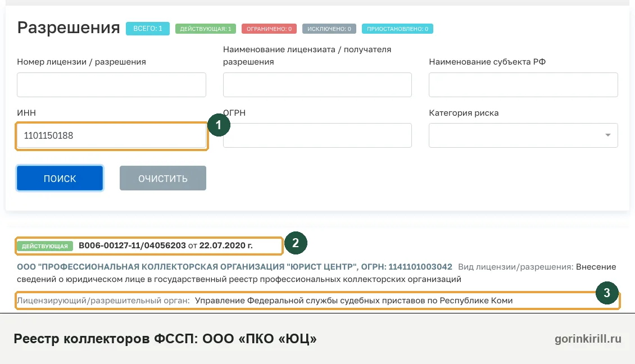The height and width of the screenshot is (364, 635).
Task: Click the ДЕЙСТВУЮЩАЯ: 1 filter badge
Action: click(x=205, y=29)
